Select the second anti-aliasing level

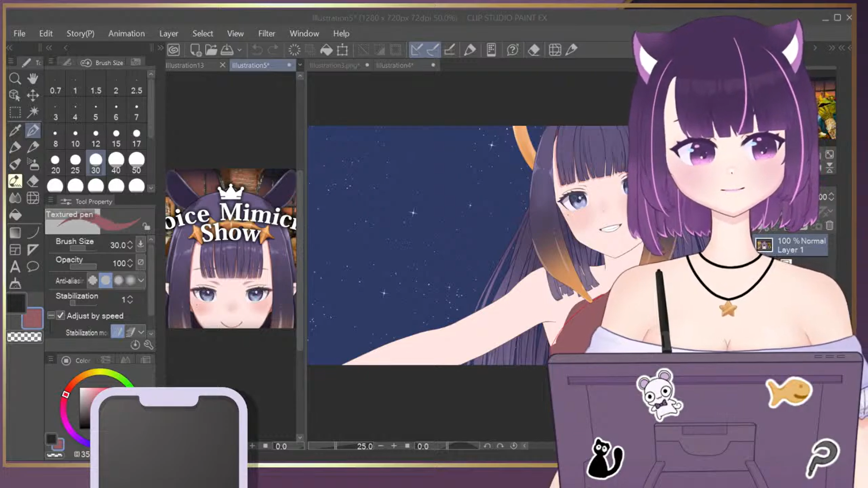tap(105, 281)
